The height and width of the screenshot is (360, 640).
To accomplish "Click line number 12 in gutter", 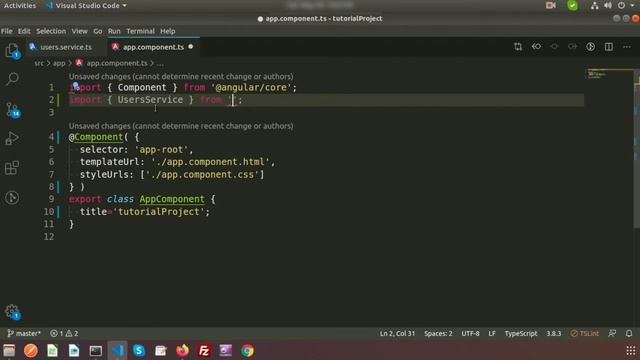I will click(49, 237).
